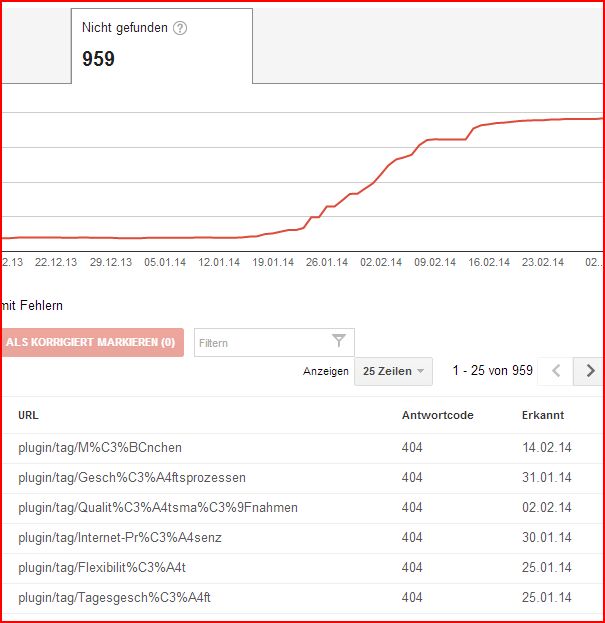Click the filter funnel icon

(x=339, y=342)
